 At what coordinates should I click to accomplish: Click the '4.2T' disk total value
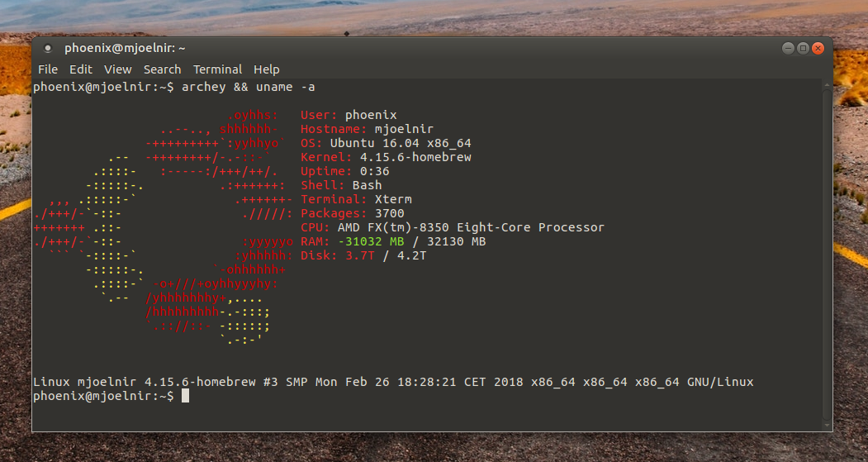tap(412, 256)
